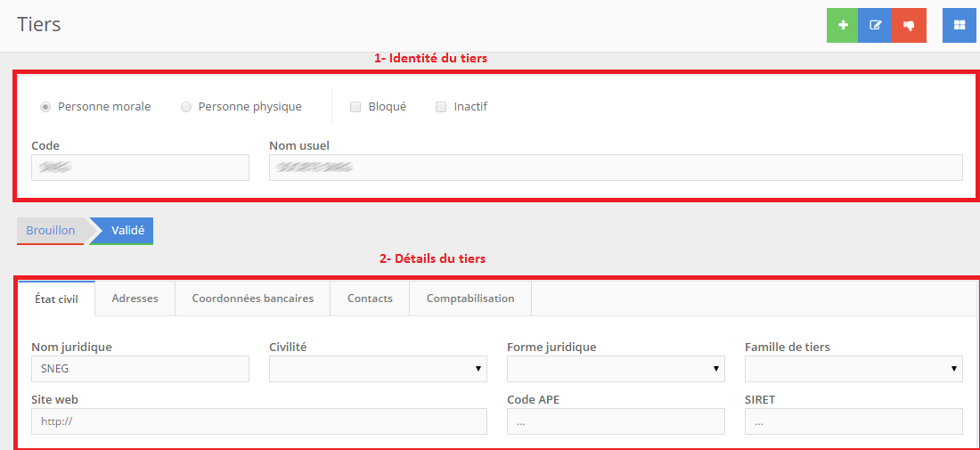Viewport: 980px width, 450px height.
Task: Click into the SIRET field
Action: click(x=853, y=421)
